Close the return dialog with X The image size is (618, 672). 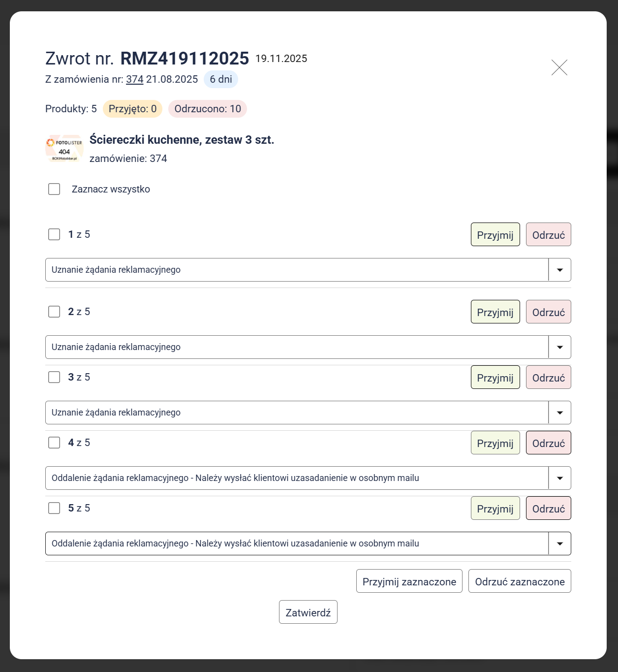tap(559, 67)
